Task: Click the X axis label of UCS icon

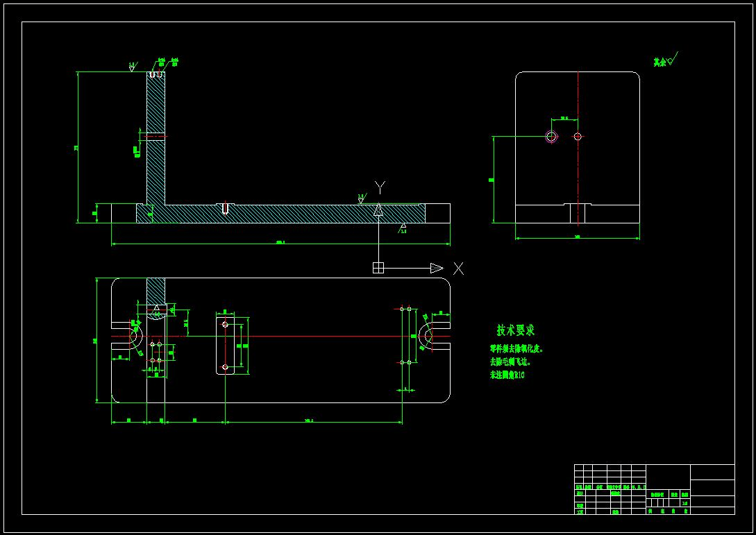Action: [458, 269]
